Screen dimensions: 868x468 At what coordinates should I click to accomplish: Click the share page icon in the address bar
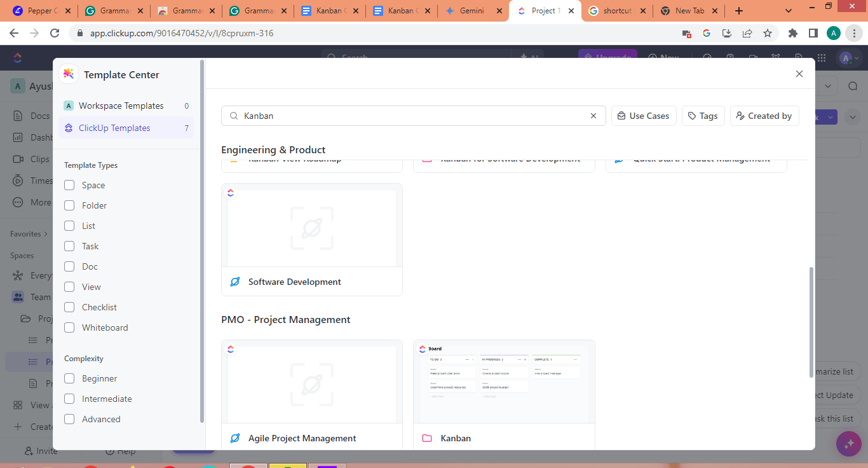pos(747,33)
